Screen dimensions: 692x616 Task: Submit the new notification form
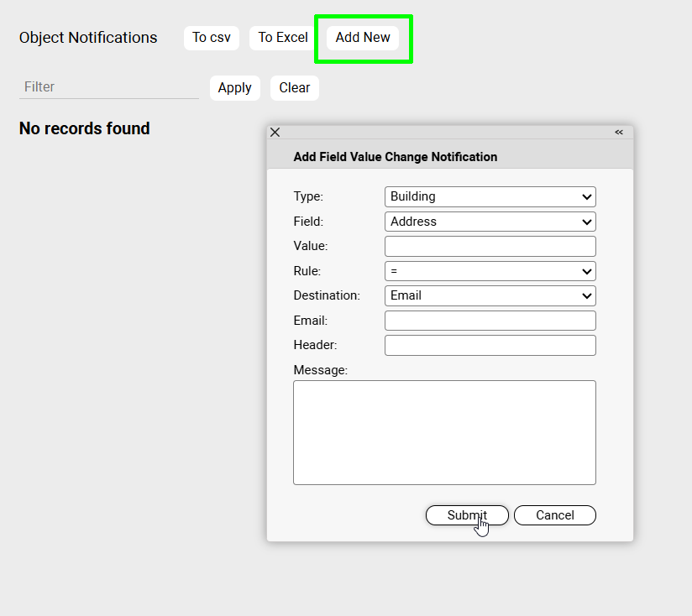pos(467,515)
